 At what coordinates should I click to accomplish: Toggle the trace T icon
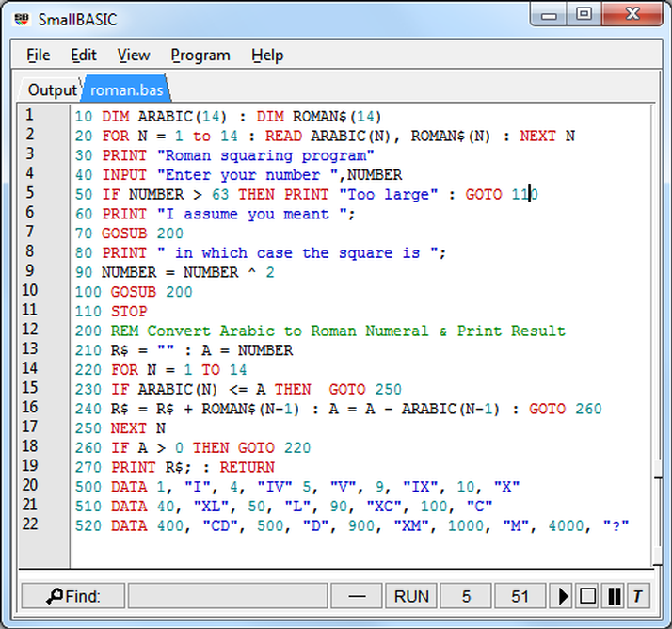click(x=637, y=596)
